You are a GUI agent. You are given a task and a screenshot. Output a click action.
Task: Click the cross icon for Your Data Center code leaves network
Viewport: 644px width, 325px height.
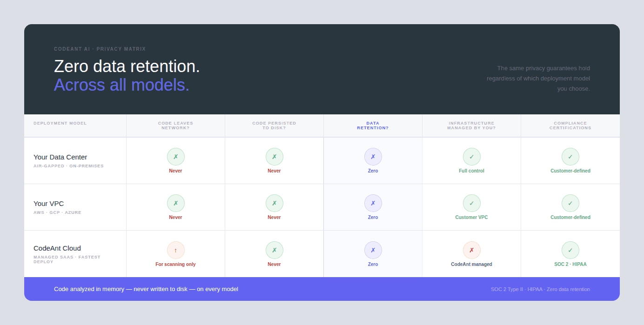point(175,157)
